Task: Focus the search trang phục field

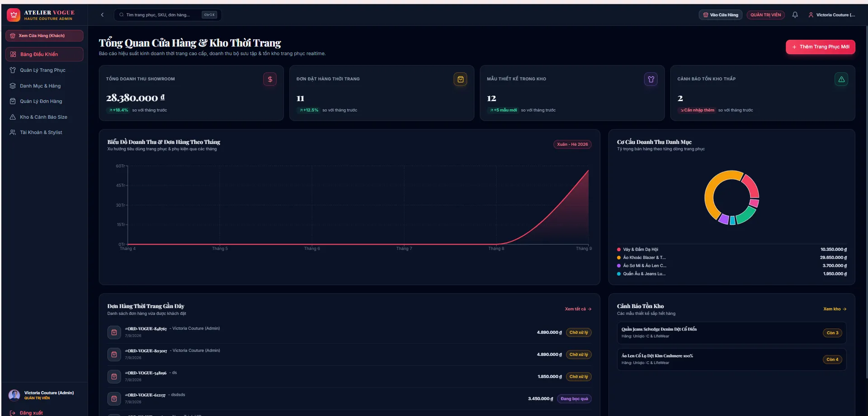Action: coord(167,15)
